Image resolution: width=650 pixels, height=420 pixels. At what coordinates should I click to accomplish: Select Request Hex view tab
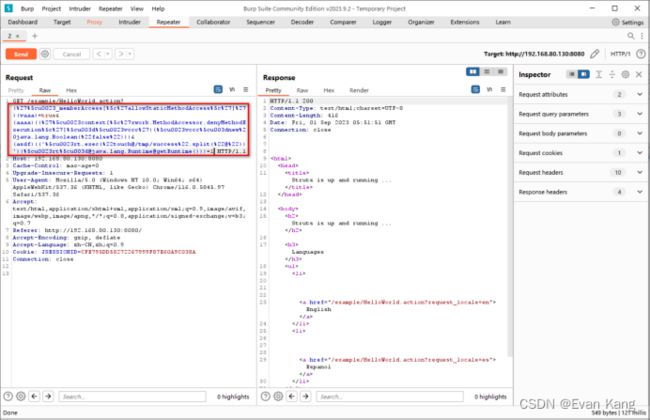tap(71, 90)
